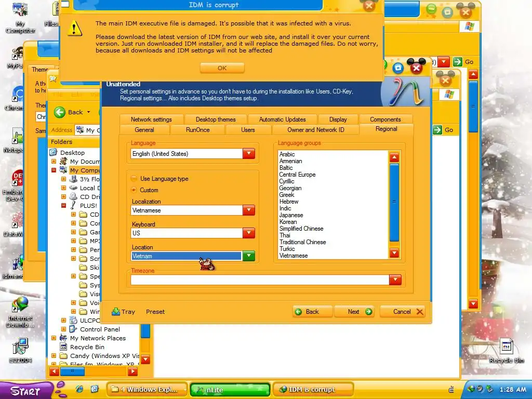532x399 pixels.
Task: Open the Localization dropdown showing Vietnamese
Action: [x=249, y=210]
